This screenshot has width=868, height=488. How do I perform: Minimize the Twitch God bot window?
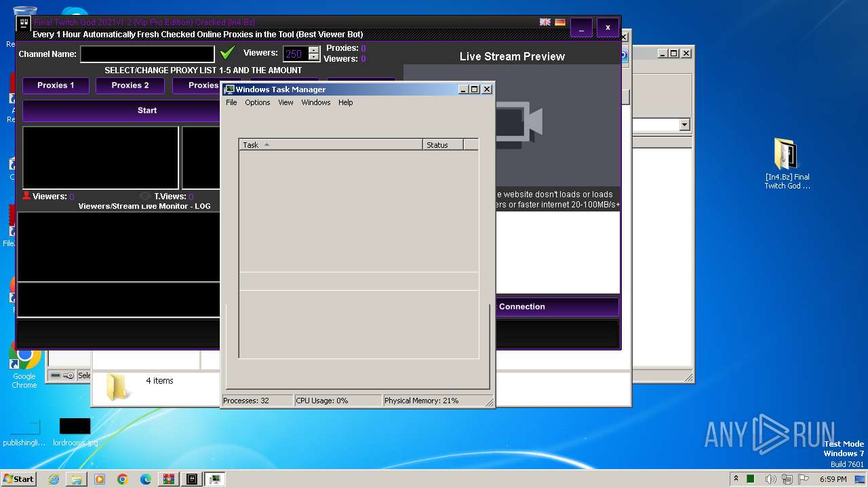[x=581, y=28]
